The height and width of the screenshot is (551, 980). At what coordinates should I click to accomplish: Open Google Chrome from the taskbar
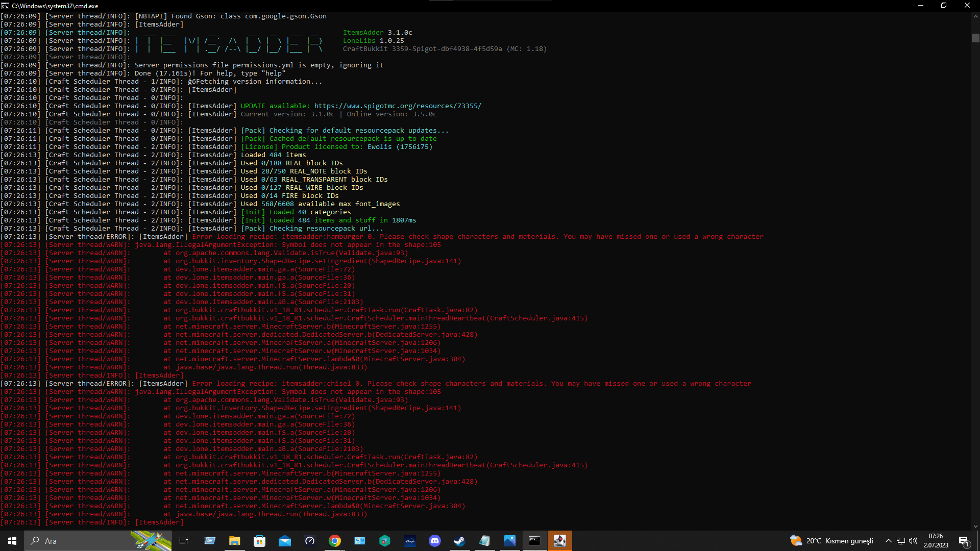(x=335, y=540)
